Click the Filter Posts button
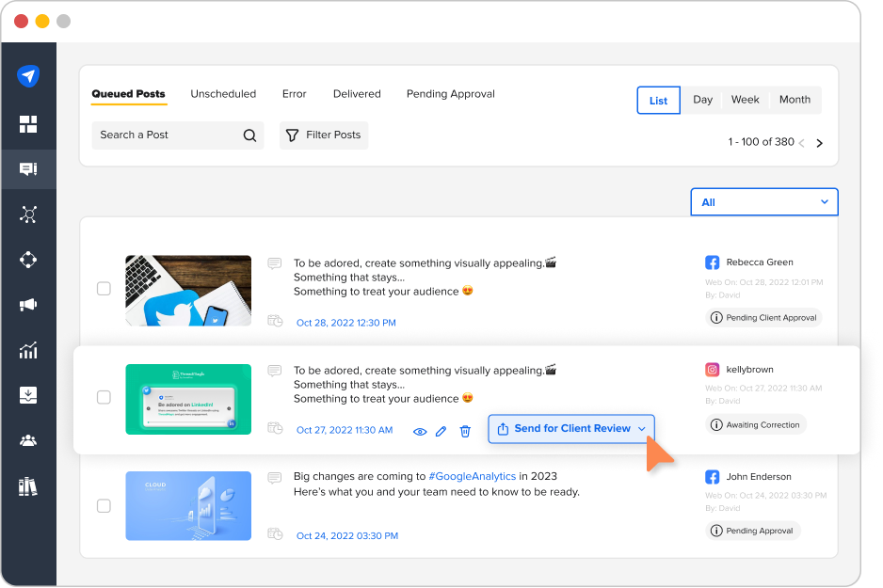Viewport: 883px width, 588px height. point(323,135)
